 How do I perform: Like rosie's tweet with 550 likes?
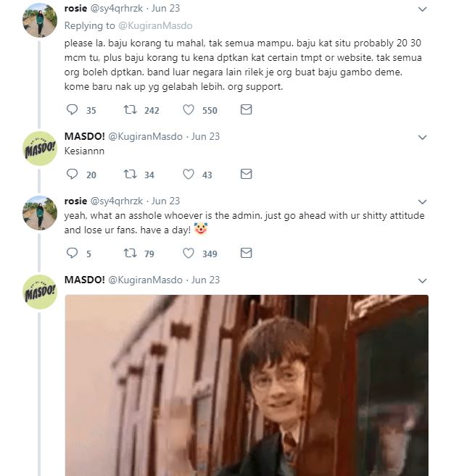189,110
